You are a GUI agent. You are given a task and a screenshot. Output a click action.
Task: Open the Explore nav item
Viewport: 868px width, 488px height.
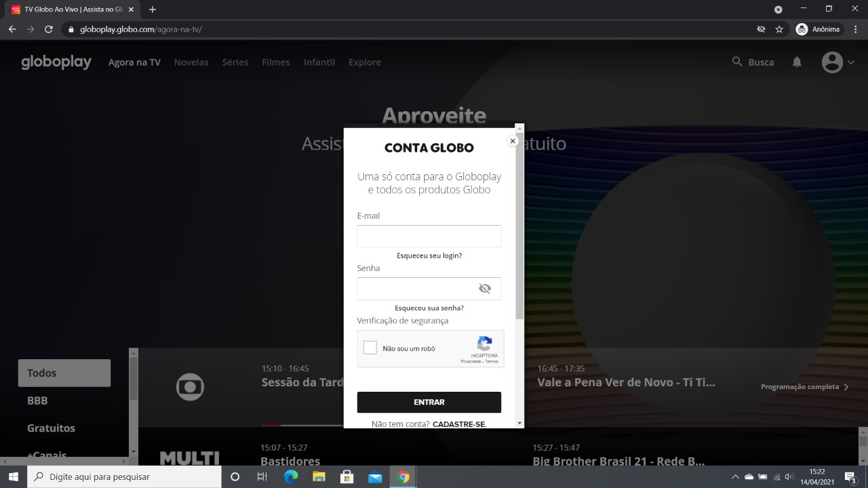[x=365, y=62]
